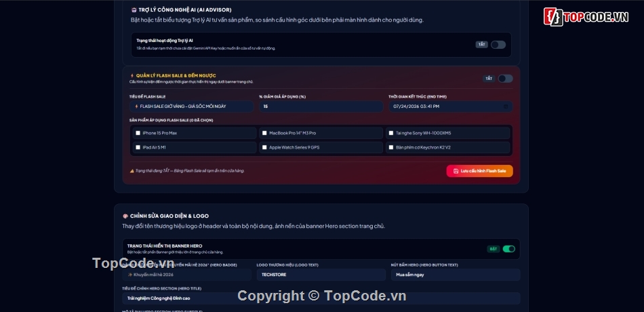Screen dimensions: 644x312
Task: Click the lightning icon beside Quản lý Flash Sale heading
Action: (132, 76)
